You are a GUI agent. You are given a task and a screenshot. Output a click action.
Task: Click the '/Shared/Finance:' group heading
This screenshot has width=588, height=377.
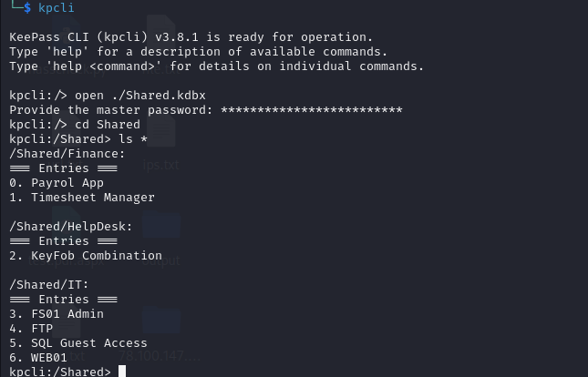point(67,154)
